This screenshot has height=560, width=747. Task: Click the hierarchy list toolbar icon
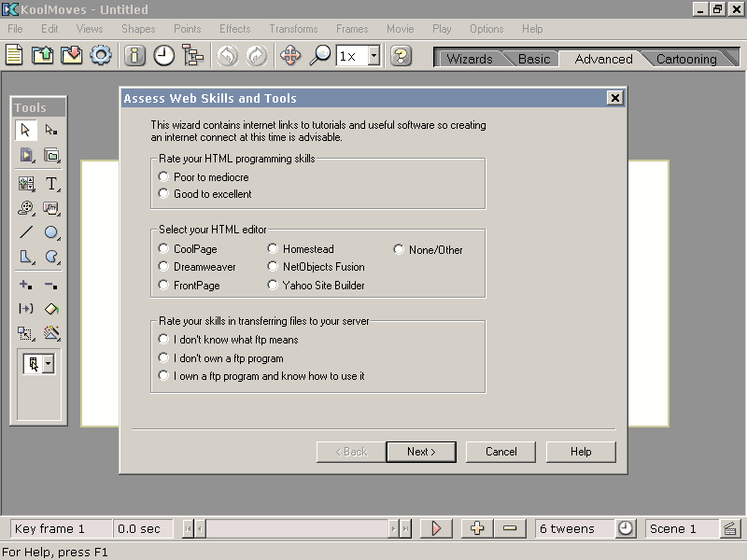click(193, 55)
